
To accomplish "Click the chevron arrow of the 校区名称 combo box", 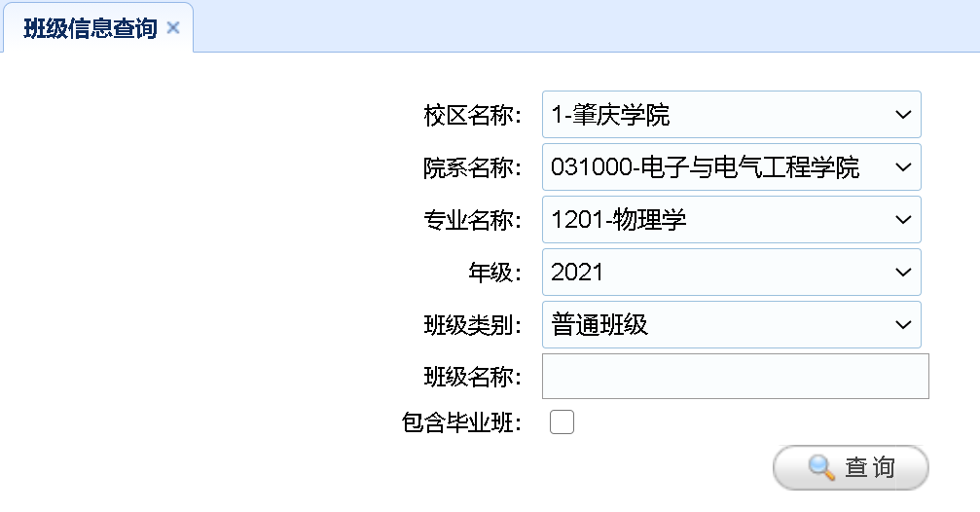I will coord(901,115).
